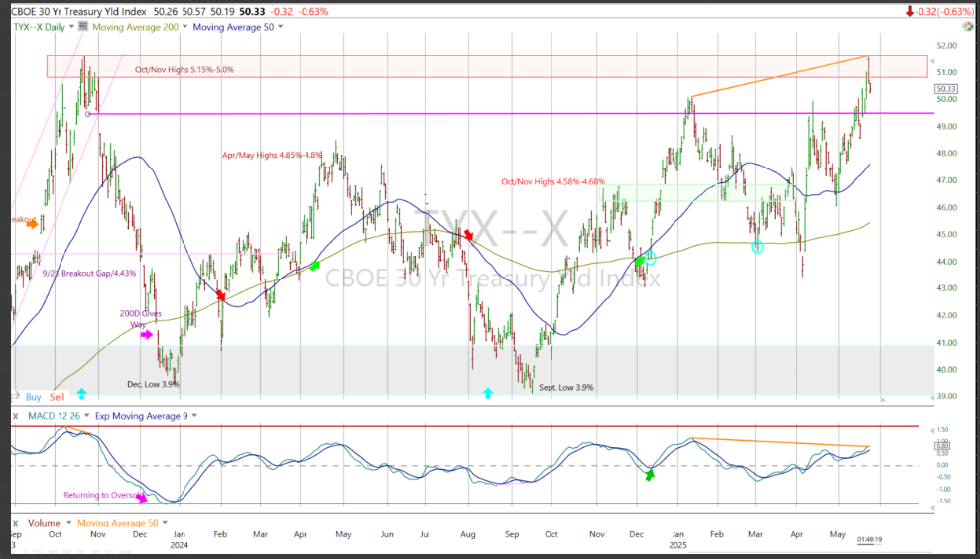Expand the Volume indicator dropdown arrow
Viewport: 980px width, 559px height.
tap(68, 523)
